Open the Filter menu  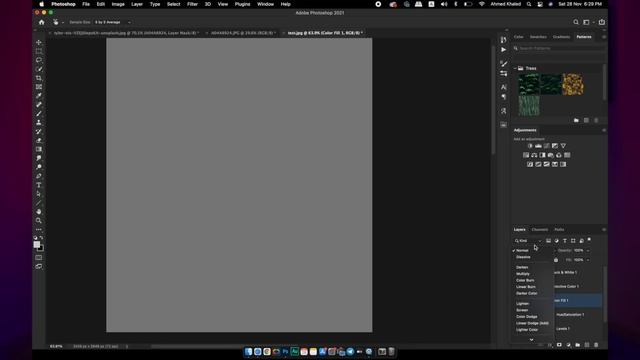pyautogui.click(x=192, y=4)
